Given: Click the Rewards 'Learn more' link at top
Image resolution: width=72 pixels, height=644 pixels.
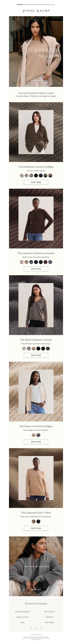Looking at the screenshot, I should point(51,5).
